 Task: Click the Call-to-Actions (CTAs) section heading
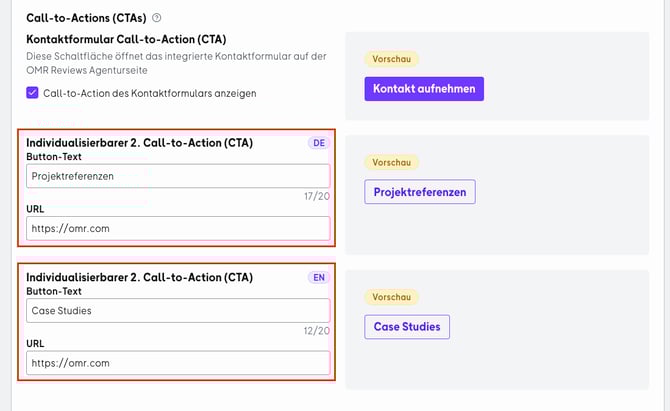coord(85,18)
